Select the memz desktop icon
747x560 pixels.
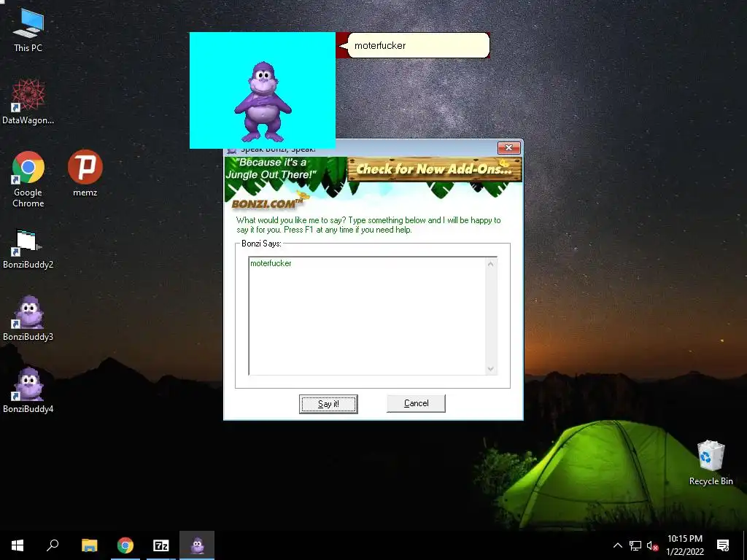tap(85, 174)
